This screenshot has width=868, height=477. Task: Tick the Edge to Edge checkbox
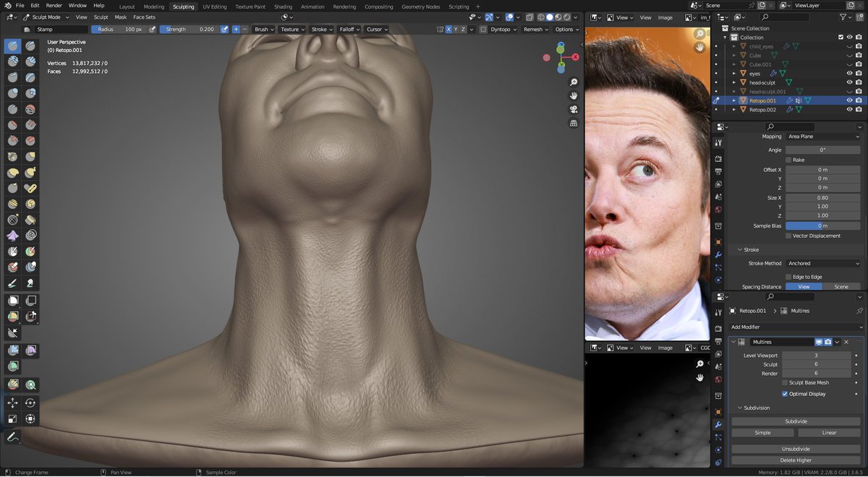click(x=788, y=277)
